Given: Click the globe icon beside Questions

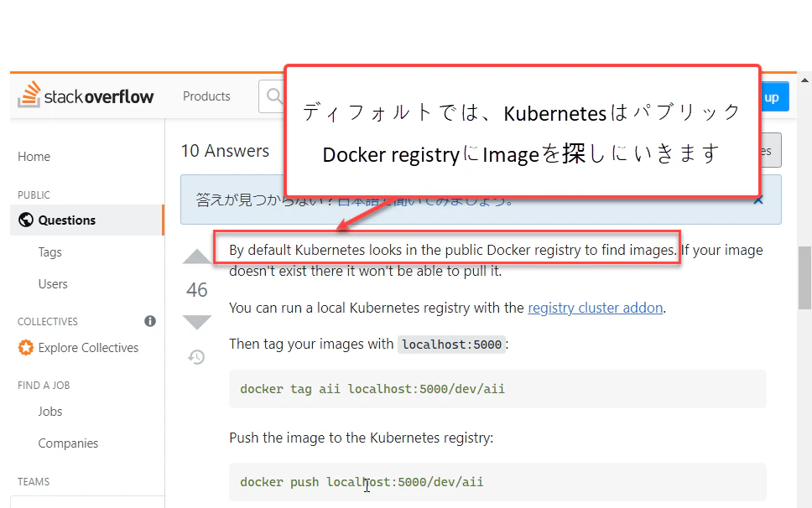Looking at the screenshot, I should coord(25,220).
